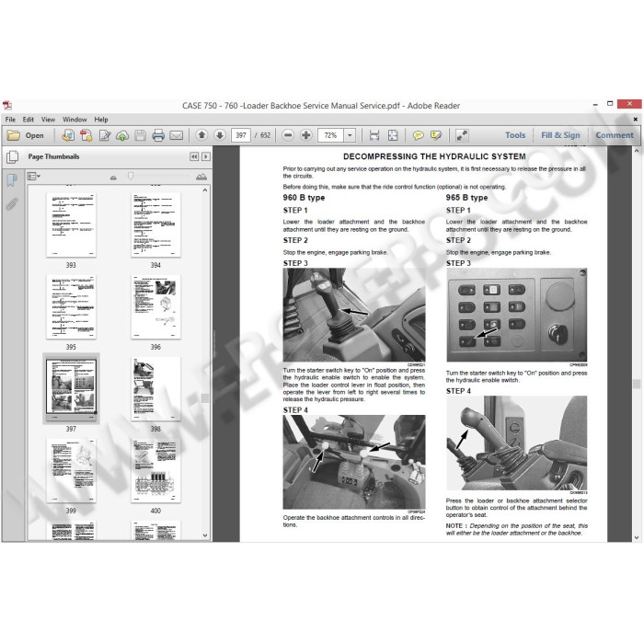Select the page 393 thumbnail
Screen dimensions: 644x644
(x=71, y=225)
